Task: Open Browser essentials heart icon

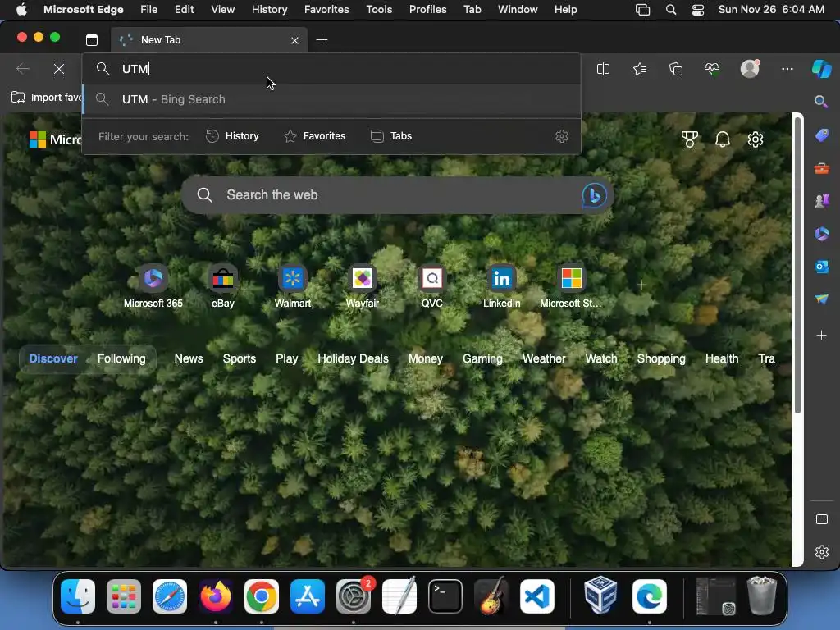Action: (712, 69)
